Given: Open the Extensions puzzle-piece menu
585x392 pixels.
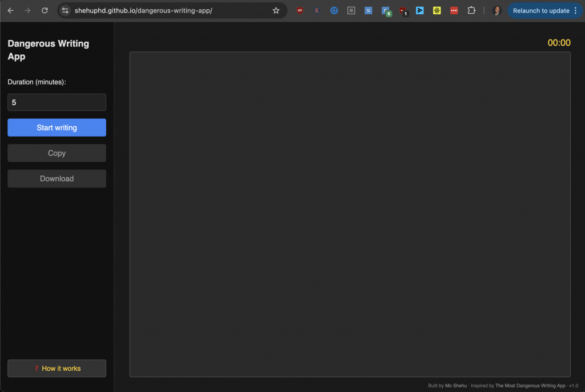Looking at the screenshot, I should [x=471, y=10].
